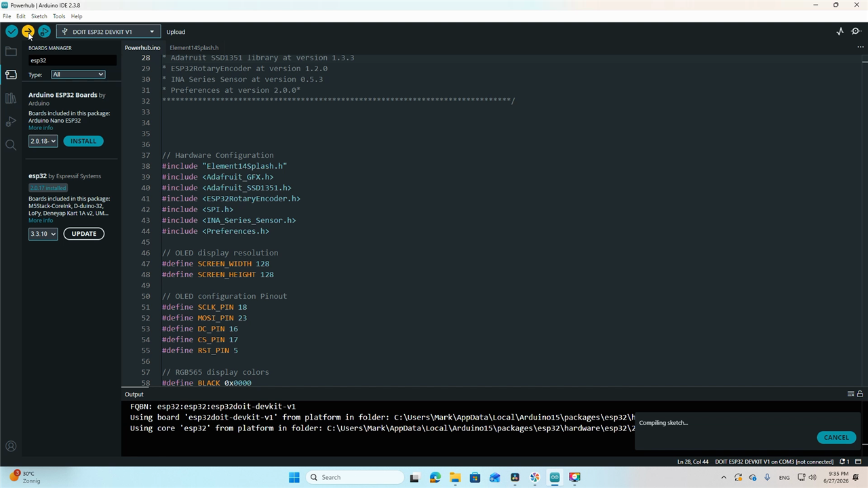The width and height of the screenshot is (868, 488).
Task: Update the esp32 Espressif package
Action: click(84, 234)
